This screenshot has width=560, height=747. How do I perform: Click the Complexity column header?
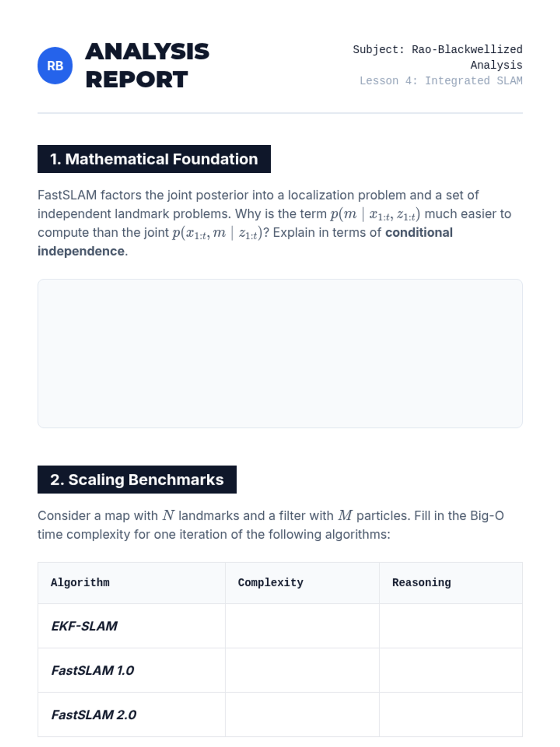click(x=271, y=583)
